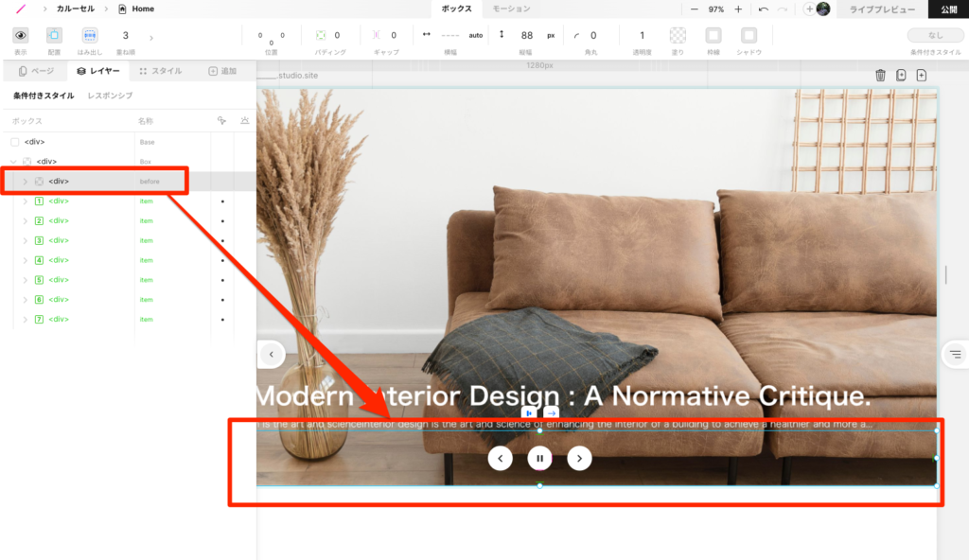This screenshot has width=969, height=560.
Task: Click the Home page breadcrumb
Action: [136, 9]
